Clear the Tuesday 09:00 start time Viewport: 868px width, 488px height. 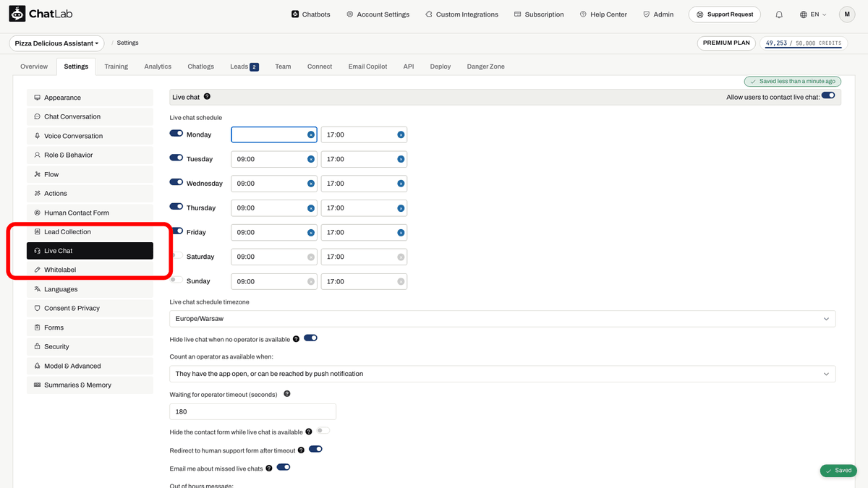311,159
